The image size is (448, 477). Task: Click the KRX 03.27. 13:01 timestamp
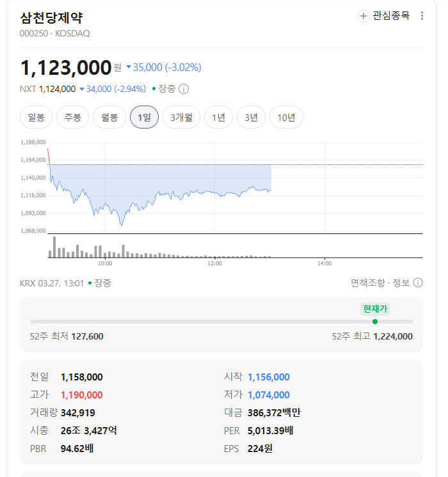(x=51, y=283)
